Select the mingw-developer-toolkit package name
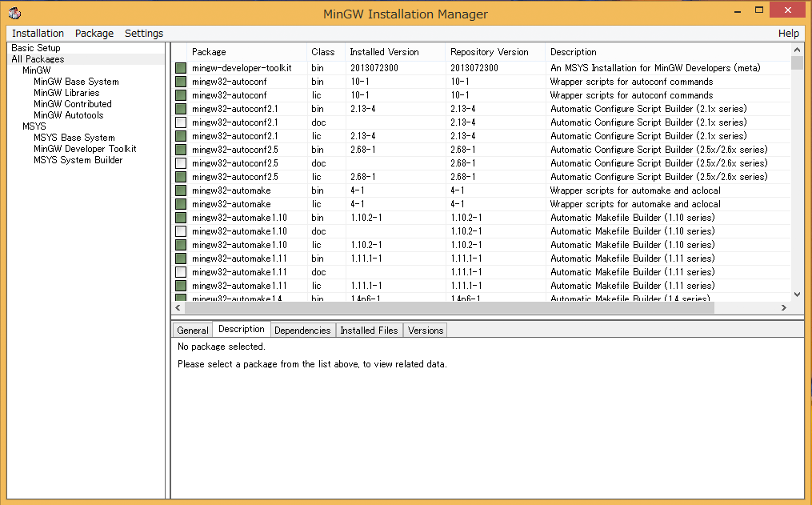This screenshot has width=812, height=505. [x=242, y=68]
